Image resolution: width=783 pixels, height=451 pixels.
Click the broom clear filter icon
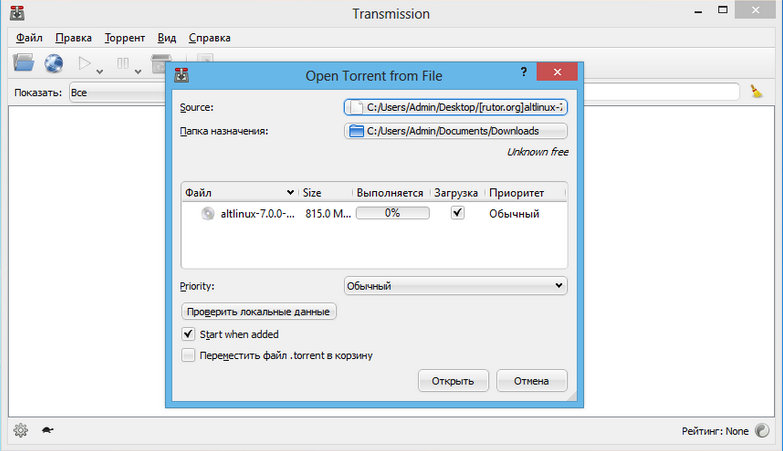(x=756, y=91)
